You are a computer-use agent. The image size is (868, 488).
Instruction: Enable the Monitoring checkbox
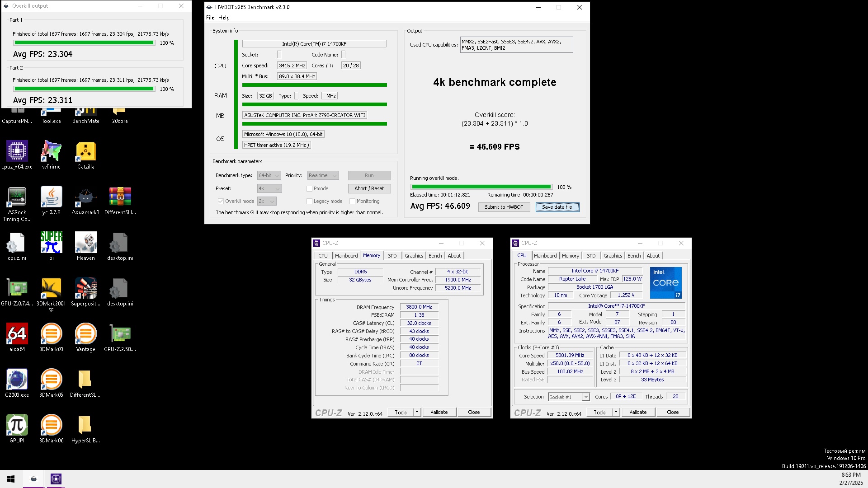pyautogui.click(x=352, y=202)
